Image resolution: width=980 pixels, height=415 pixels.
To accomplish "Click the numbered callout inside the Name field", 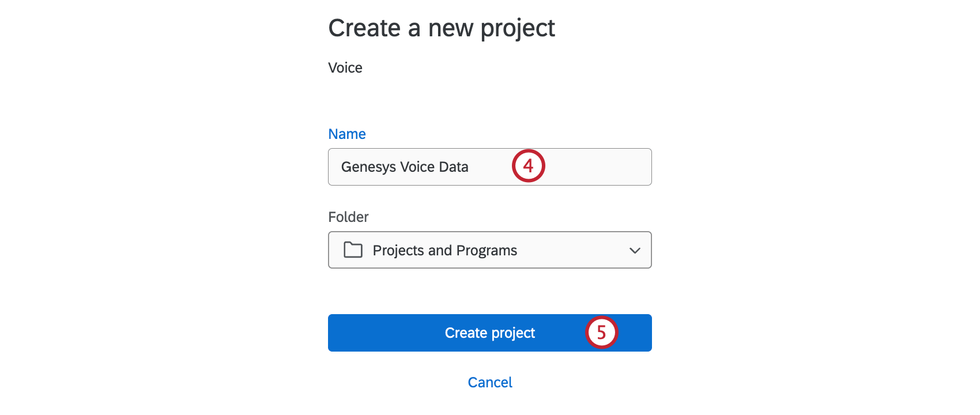I will pyautogui.click(x=528, y=167).
